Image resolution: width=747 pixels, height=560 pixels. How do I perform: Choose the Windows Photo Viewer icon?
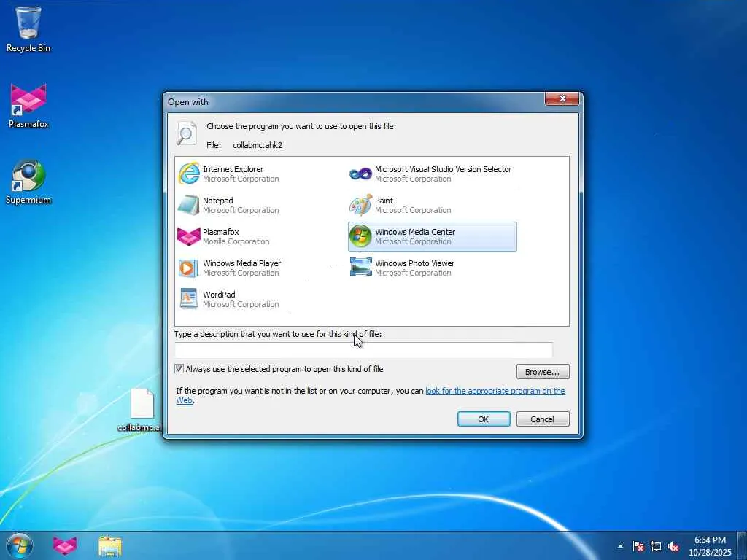tap(360, 267)
